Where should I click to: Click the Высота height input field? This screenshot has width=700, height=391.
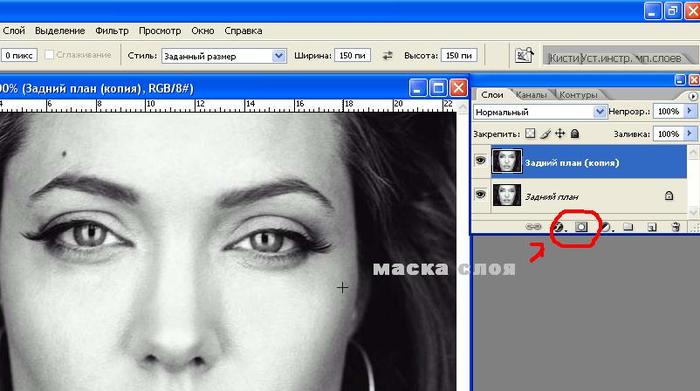459,55
